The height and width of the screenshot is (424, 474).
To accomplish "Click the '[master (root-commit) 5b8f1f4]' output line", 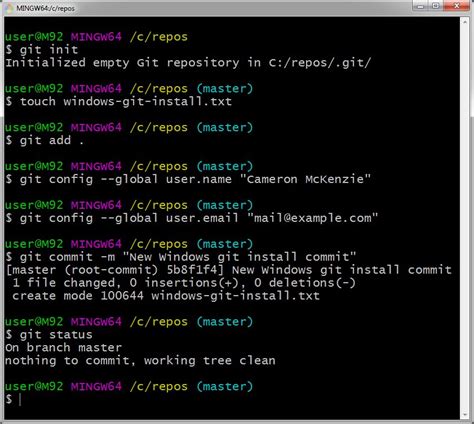I will point(229,270).
